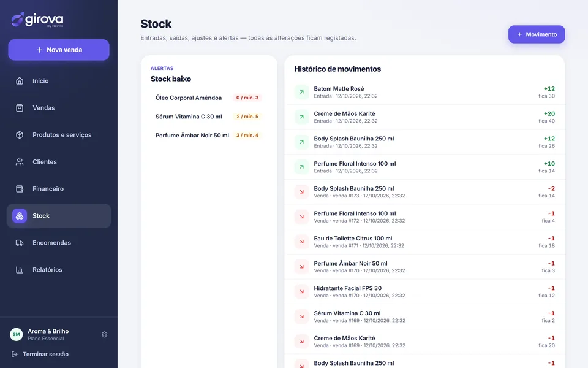Go to Relatórios menu item

pyautogui.click(x=59, y=270)
